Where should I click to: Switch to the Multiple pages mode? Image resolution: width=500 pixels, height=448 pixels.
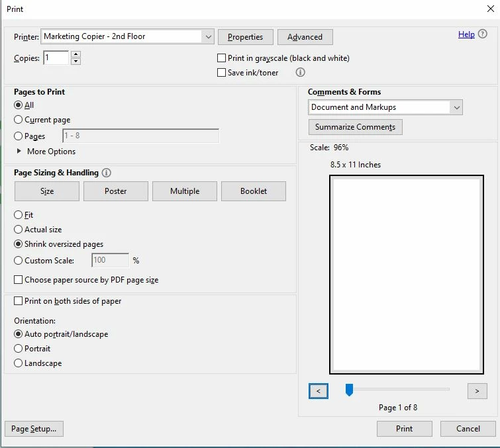(185, 191)
